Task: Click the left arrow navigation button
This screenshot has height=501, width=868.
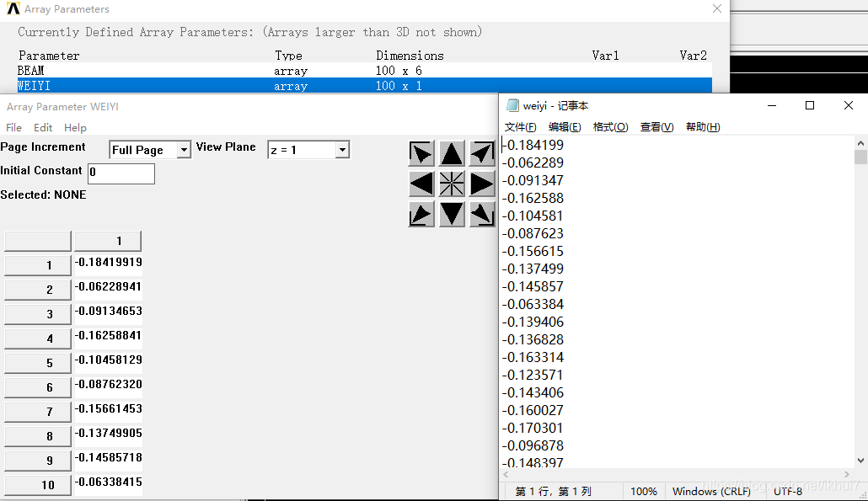Action: tap(421, 184)
